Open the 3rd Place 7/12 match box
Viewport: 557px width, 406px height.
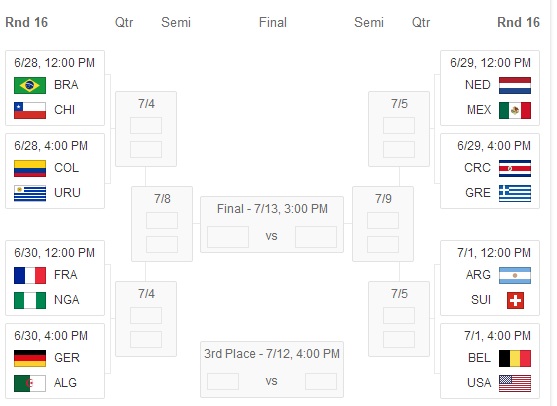point(272,369)
